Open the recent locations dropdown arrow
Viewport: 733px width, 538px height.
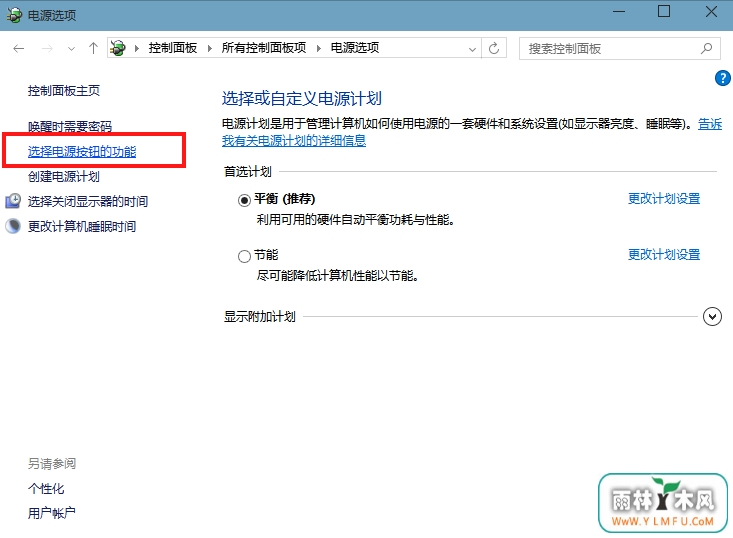[x=71, y=49]
